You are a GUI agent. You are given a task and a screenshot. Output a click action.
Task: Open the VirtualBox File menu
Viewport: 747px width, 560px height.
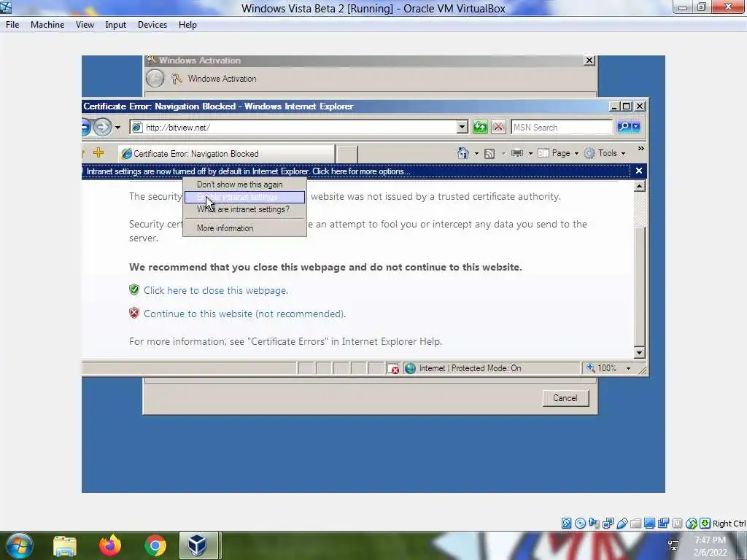click(12, 25)
